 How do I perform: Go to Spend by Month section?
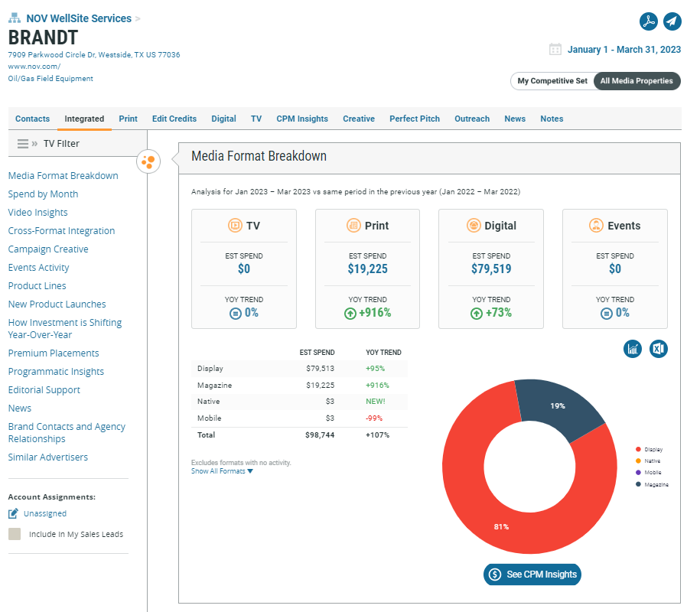pos(43,194)
